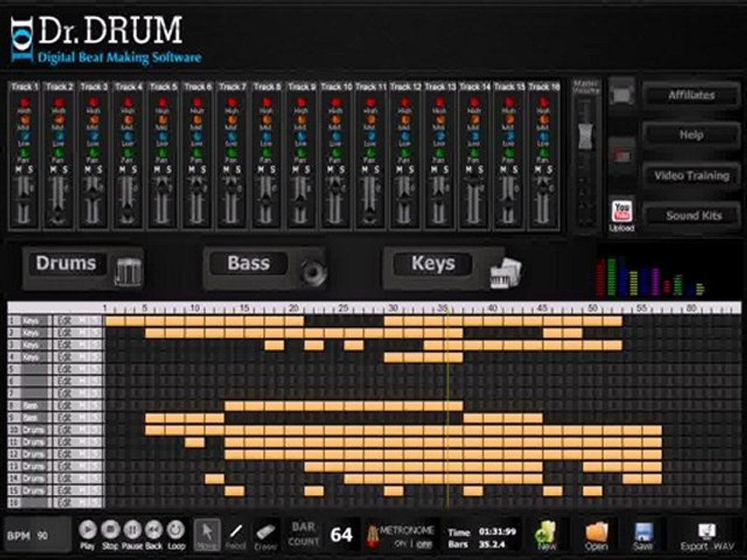
Task: Click the blue Low knob on Track 5
Action: point(163,137)
